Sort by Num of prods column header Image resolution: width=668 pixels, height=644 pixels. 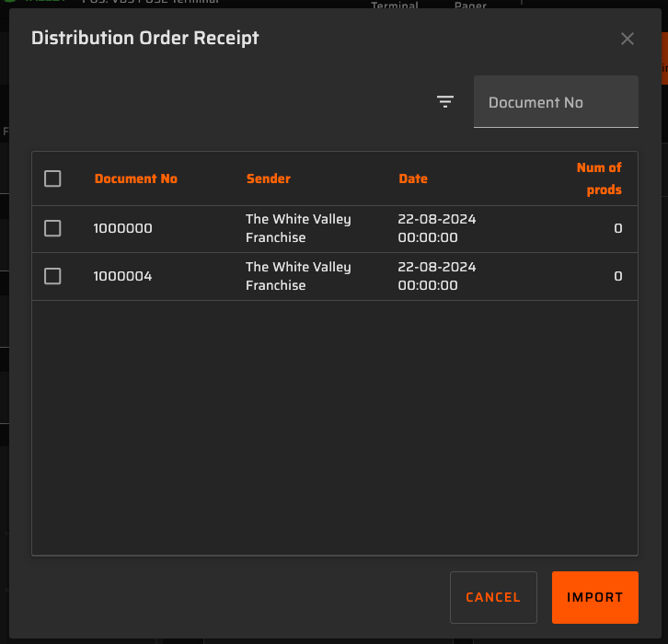(599, 178)
